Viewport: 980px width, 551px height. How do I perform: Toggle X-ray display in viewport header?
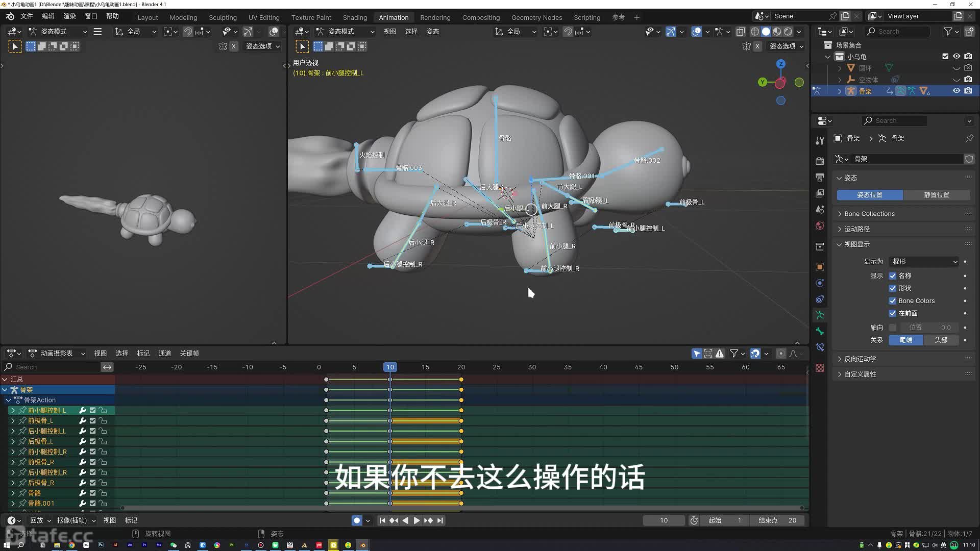(741, 32)
